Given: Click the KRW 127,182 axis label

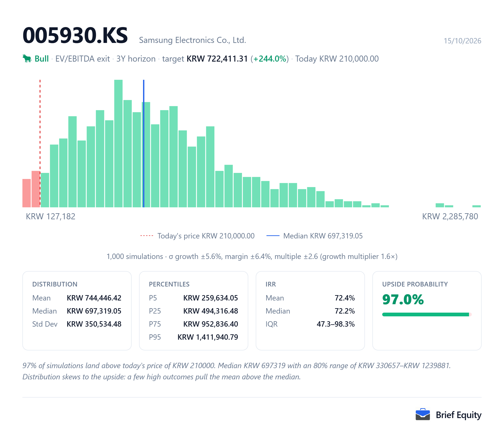Looking at the screenshot, I should tap(51, 216).
